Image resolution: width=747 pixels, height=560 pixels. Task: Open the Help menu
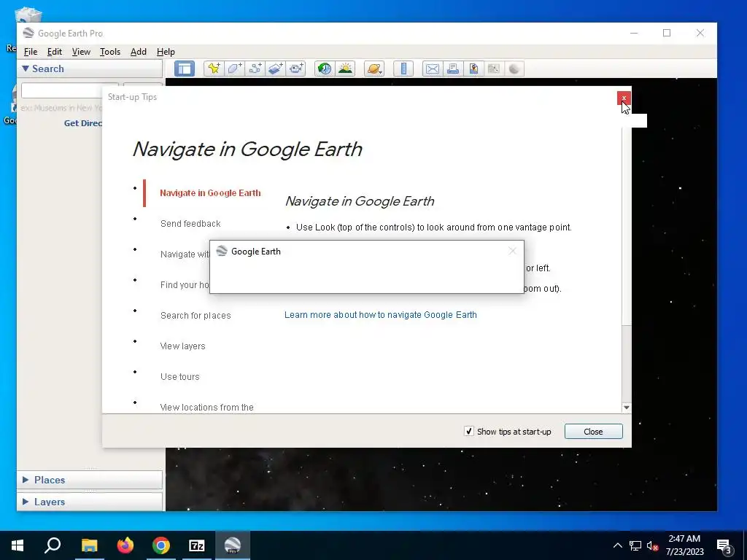(x=166, y=52)
